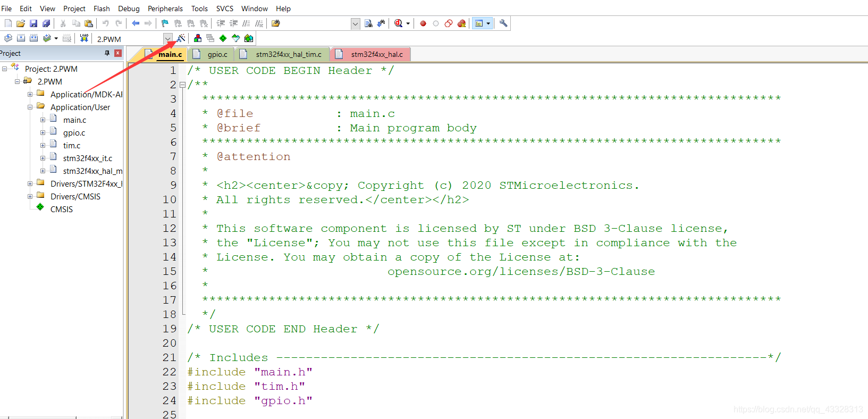
Task: Click the Indent selected lines icon
Action: coord(221,23)
